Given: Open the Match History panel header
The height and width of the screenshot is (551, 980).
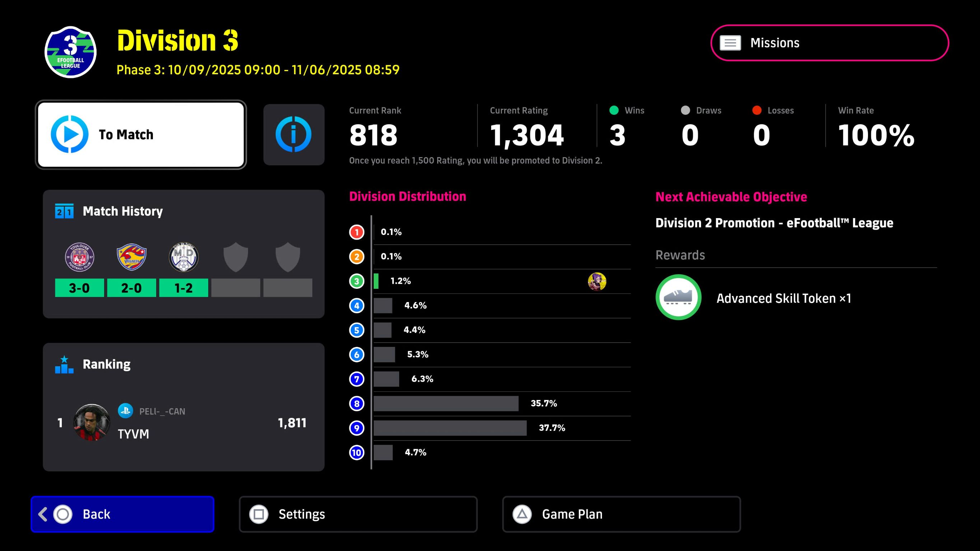Looking at the screenshot, I should click(x=122, y=211).
